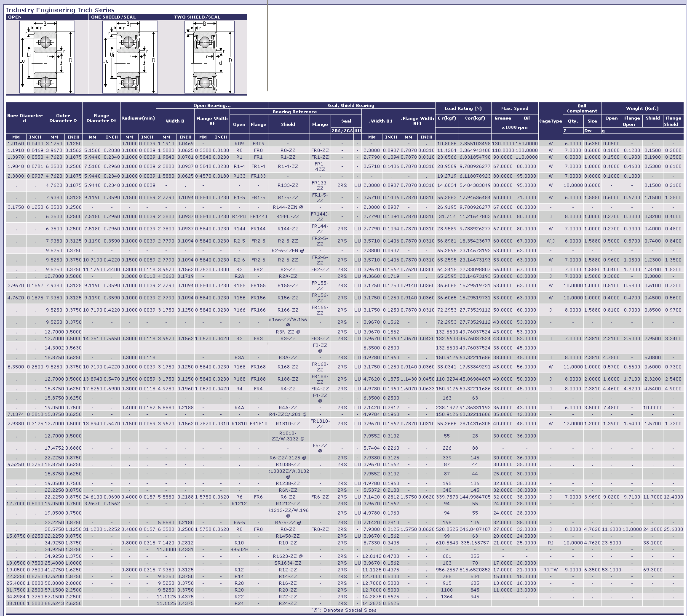Viewport: 687px width, 616px height.
Task: Click the ONE SHIELD/SEAL bearing diagram
Action: (130, 57)
